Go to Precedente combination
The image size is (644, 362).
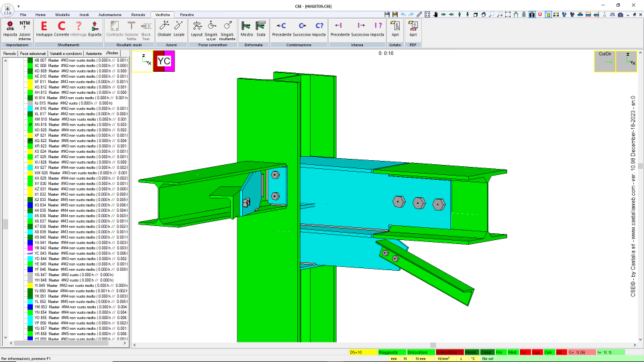(281, 29)
